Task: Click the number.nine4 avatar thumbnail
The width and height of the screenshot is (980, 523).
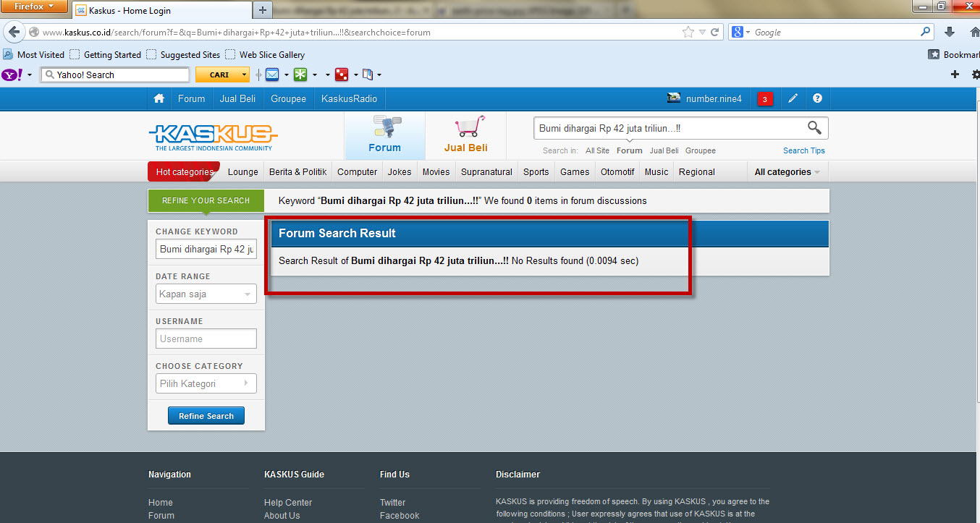Action: click(674, 98)
